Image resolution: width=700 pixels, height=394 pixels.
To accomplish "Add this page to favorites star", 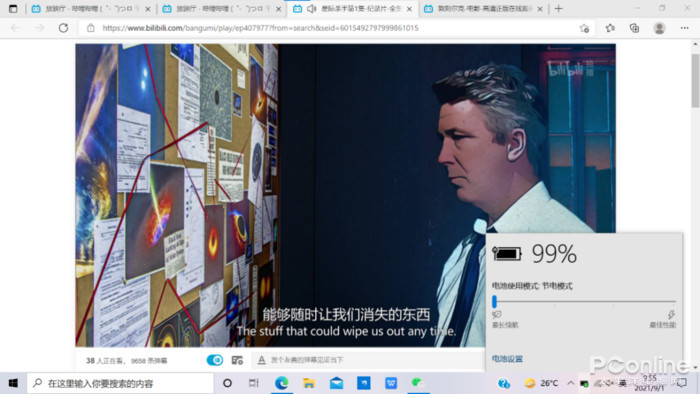I will 584,28.
